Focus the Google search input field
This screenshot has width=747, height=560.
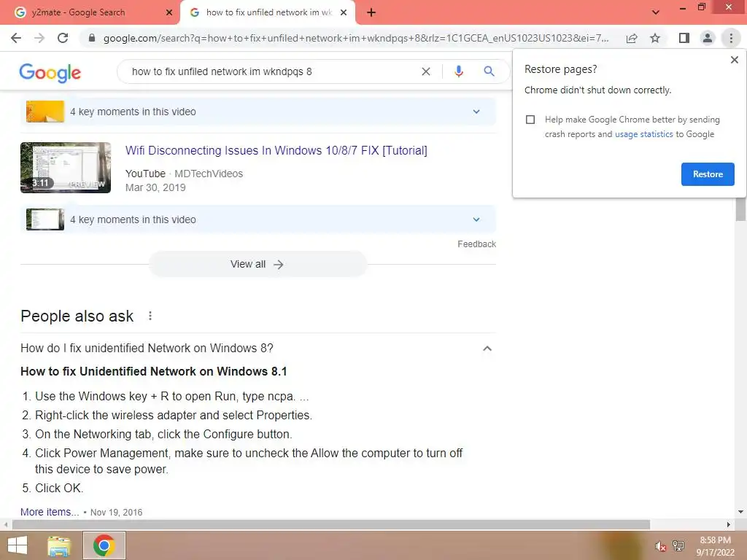click(271, 71)
